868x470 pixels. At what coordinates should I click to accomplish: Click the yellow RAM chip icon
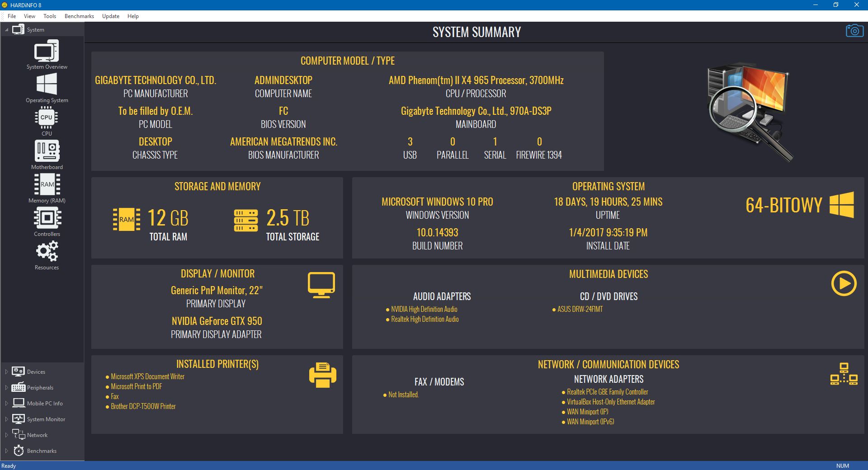(127, 220)
